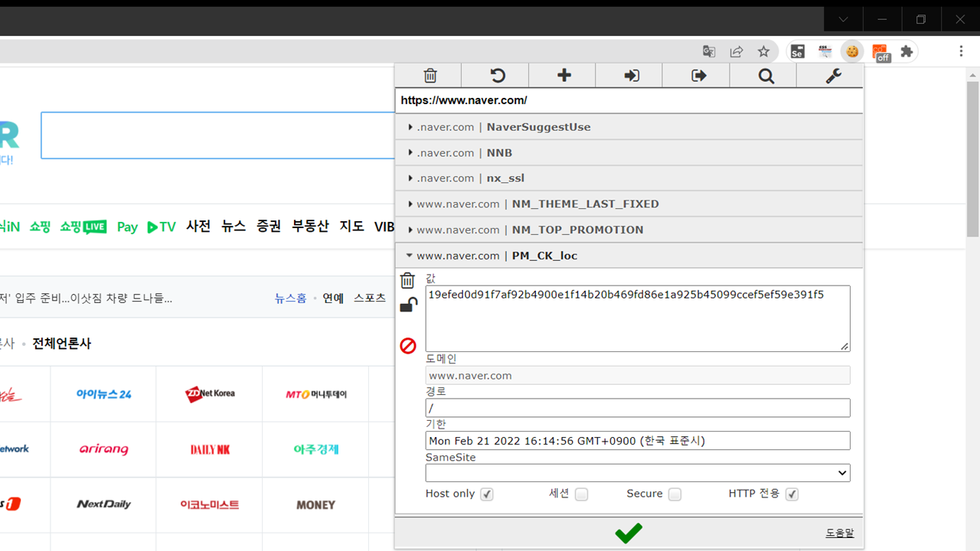Open the tab search chevron in the title bar

tap(844, 19)
